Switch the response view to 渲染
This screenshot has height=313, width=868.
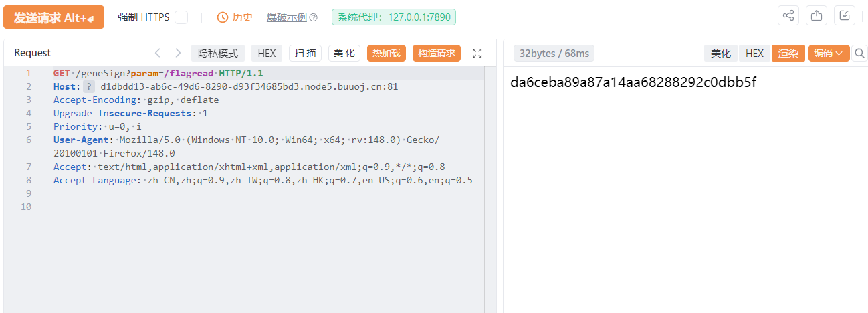coord(788,54)
